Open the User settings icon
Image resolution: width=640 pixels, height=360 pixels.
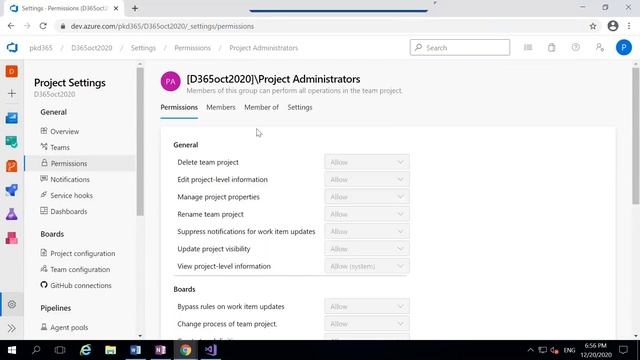600,48
